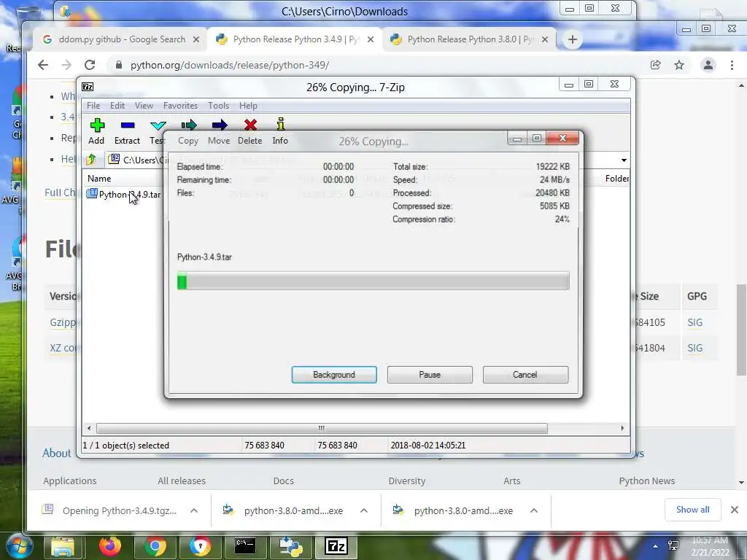Screen dimensions: 747x560
Task: Cancel the copying operation
Action: point(525,375)
